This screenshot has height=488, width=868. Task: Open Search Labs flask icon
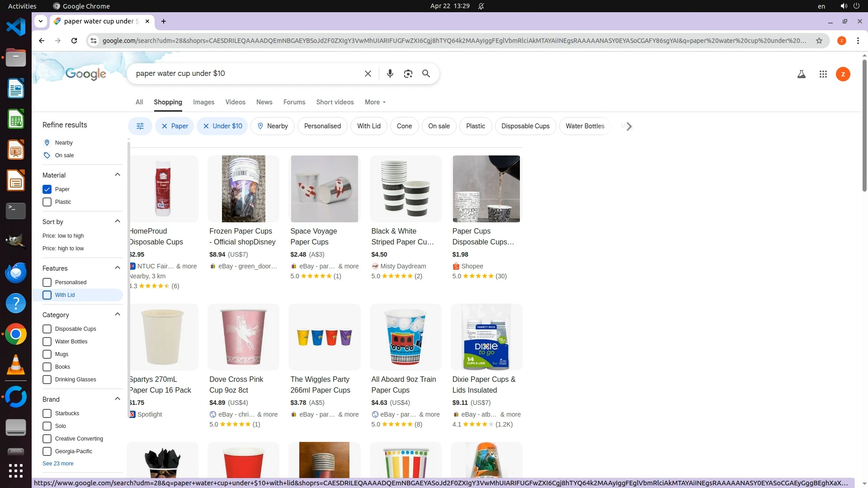tap(801, 74)
